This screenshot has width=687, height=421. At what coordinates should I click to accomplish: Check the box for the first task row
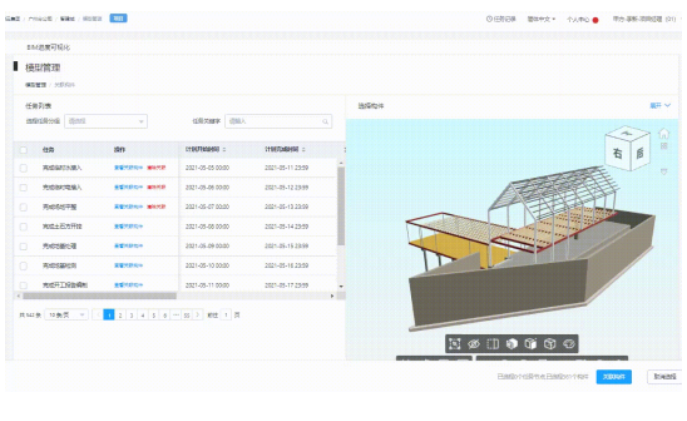tap(23, 168)
